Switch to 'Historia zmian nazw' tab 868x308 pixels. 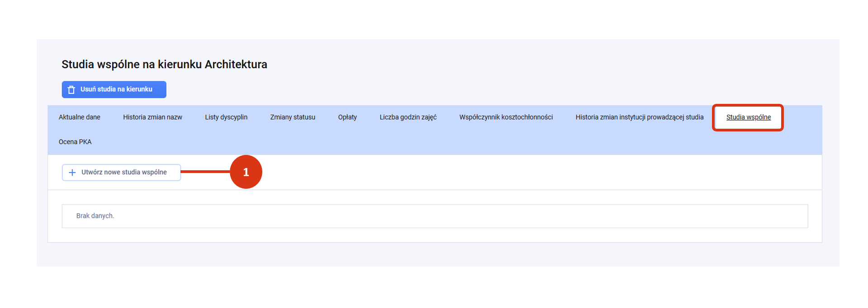point(152,117)
